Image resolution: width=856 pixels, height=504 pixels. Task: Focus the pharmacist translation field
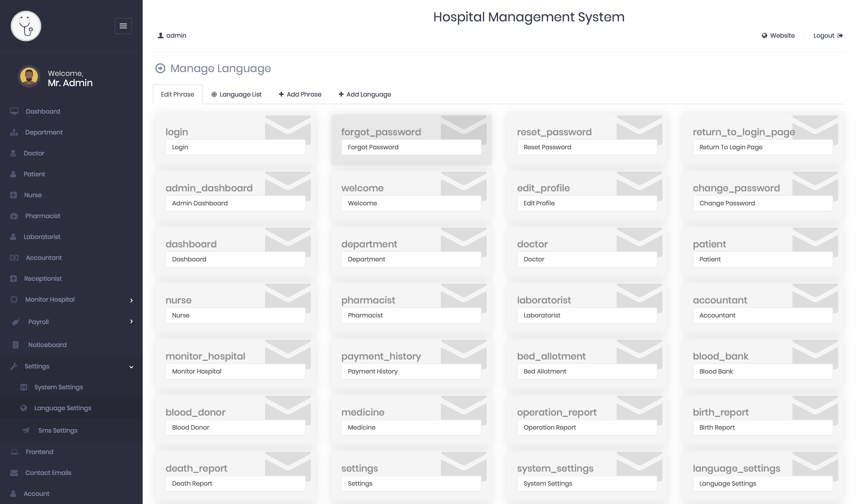click(x=411, y=315)
